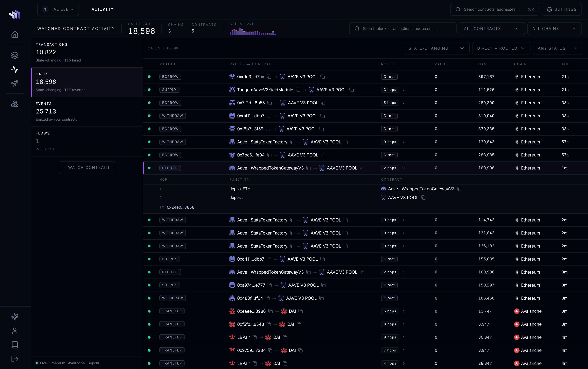Screen dimensions: 588x369
Task: Select the activity pulse sidebar icon
Action: point(15,69)
